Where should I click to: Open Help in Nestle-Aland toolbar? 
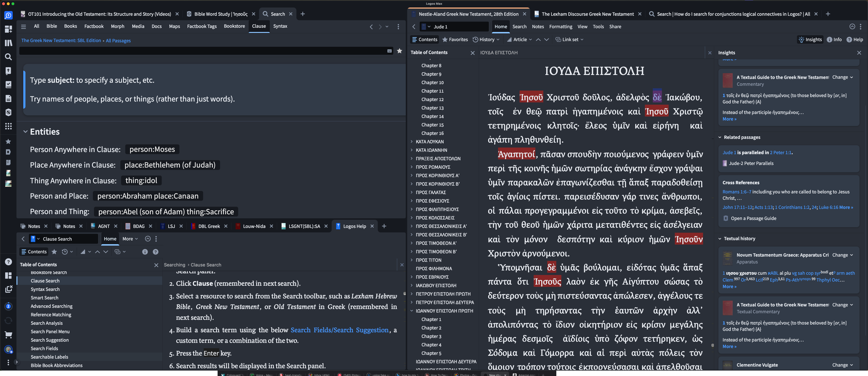click(x=855, y=39)
